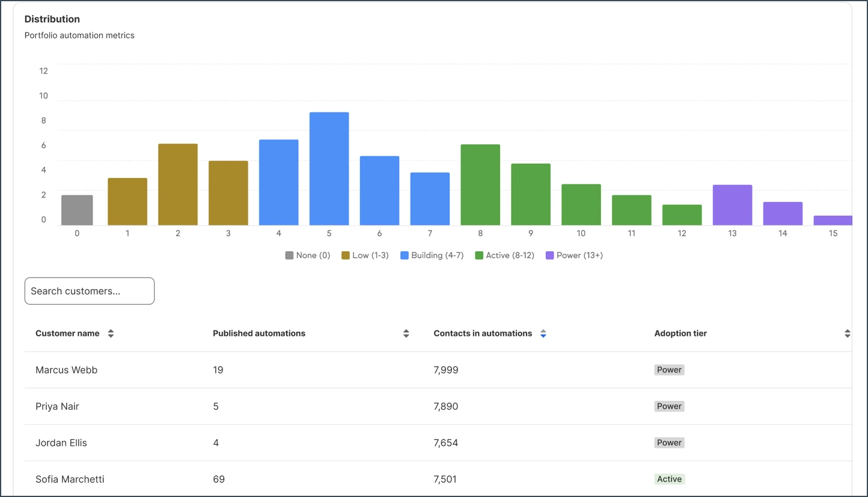Viewport: 868px width, 497px height.
Task: Open Jordan Ellis customer row
Action: (438, 443)
